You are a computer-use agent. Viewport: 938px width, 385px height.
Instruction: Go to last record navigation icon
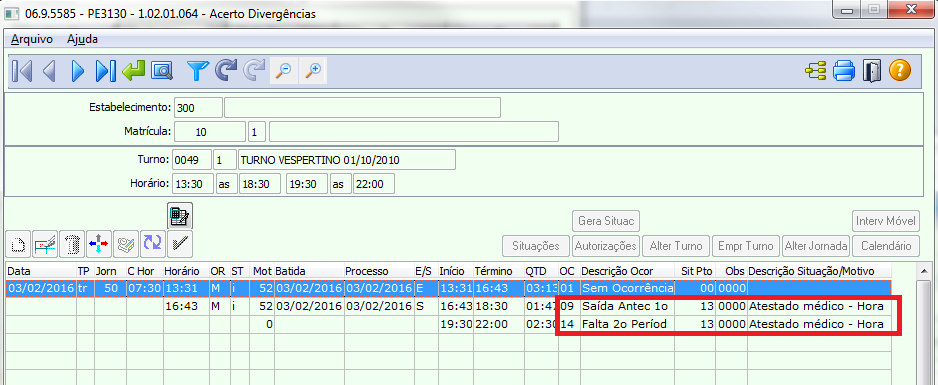(x=106, y=71)
